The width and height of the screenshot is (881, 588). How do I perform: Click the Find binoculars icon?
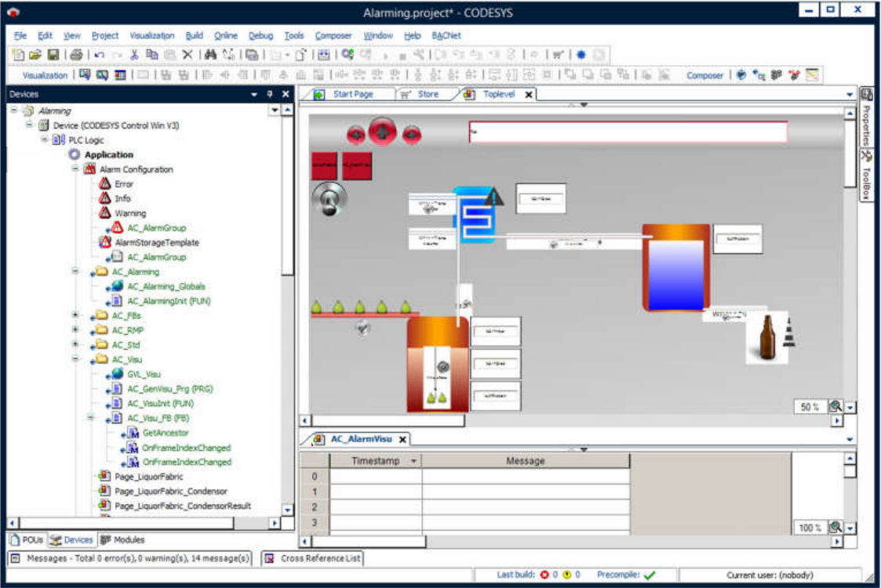pos(209,55)
